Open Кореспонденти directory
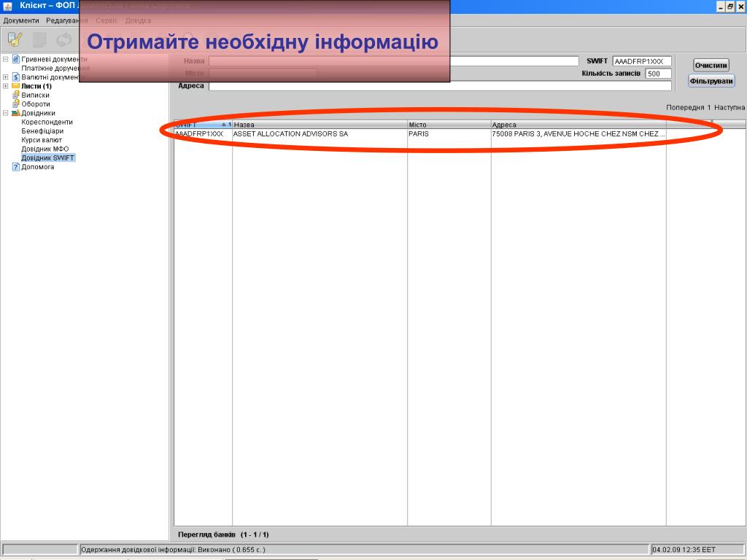747x560 pixels. click(47, 122)
